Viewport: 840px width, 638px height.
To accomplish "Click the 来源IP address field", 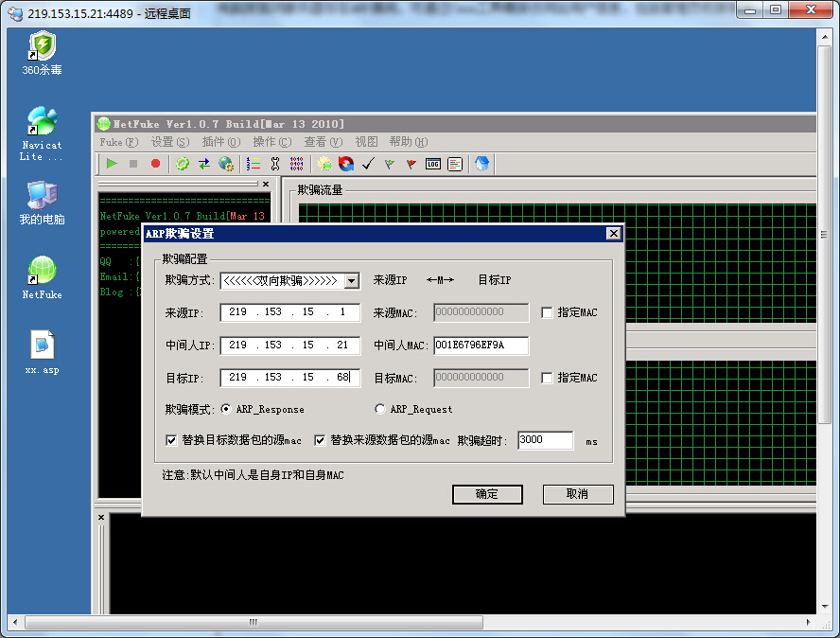I will pos(289,312).
